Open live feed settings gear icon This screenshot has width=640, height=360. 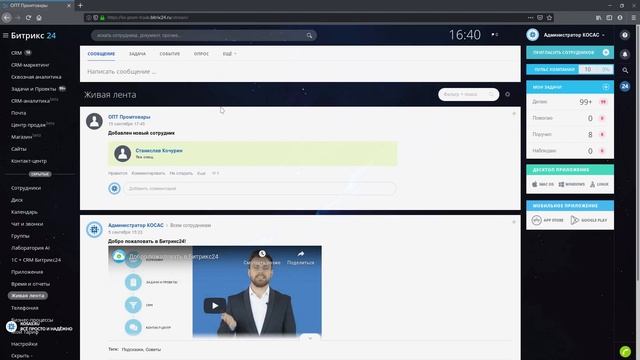tap(507, 94)
